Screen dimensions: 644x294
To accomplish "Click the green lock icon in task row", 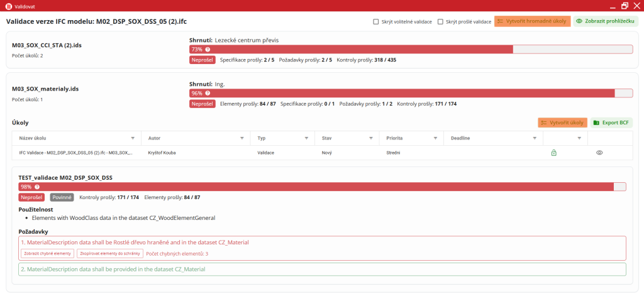I will tap(553, 153).
